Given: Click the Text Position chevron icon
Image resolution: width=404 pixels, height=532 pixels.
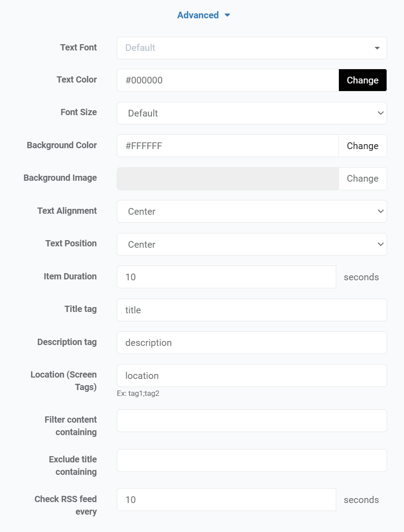Looking at the screenshot, I should (x=381, y=244).
